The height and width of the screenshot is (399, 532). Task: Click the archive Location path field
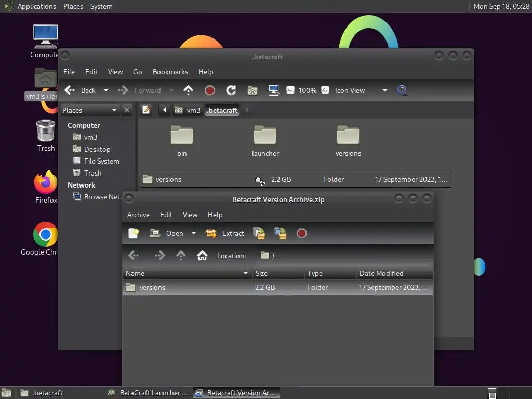click(x=344, y=256)
